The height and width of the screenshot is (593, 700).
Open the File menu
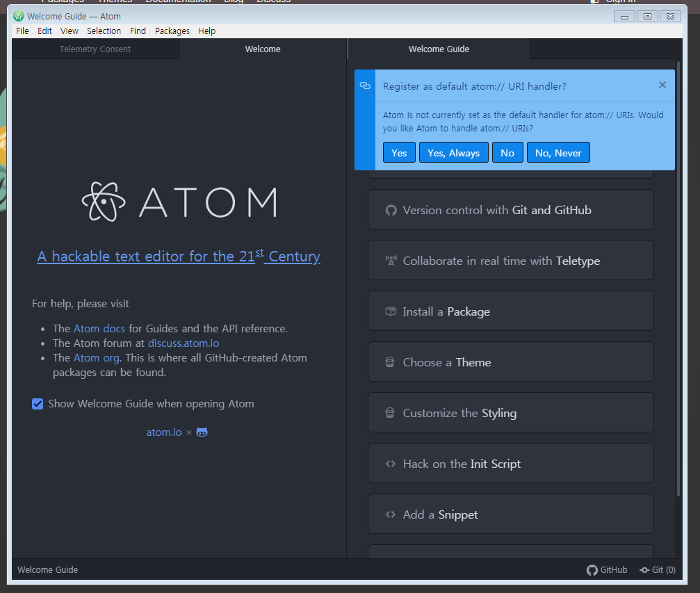(22, 31)
